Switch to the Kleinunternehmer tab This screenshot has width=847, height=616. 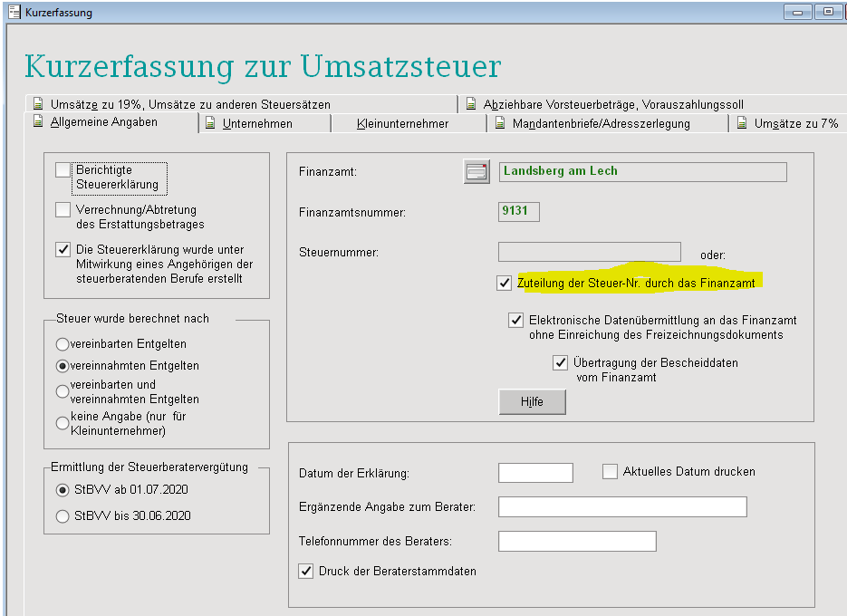tap(402, 123)
